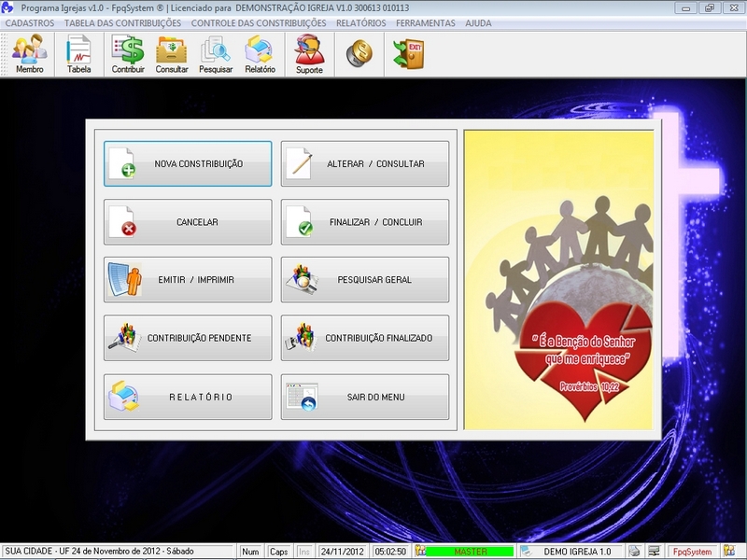Open the TABELA DAS CONTRIBUIÇÕES menu

coord(122,22)
